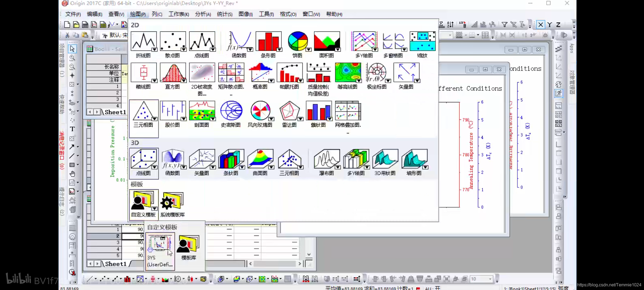644x290 pixels.
Task: Choose the 极坐标图 polar plot icon
Action: point(376,72)
